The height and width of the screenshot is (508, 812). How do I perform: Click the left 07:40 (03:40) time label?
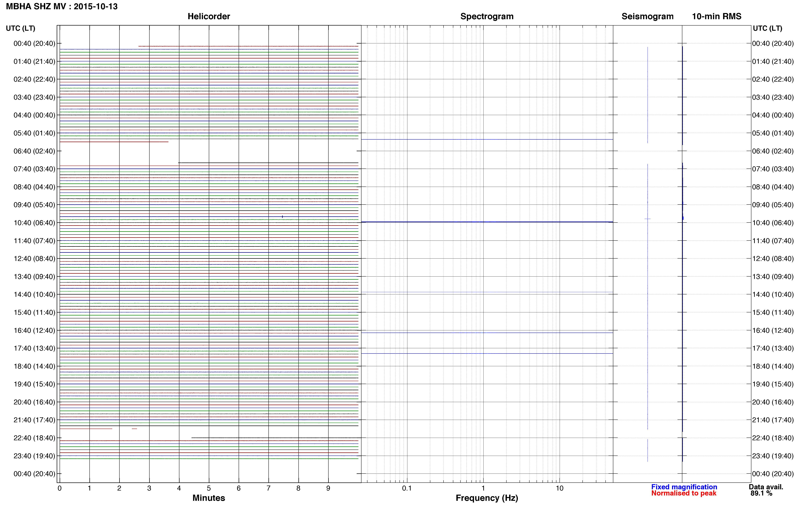[34, 169]
